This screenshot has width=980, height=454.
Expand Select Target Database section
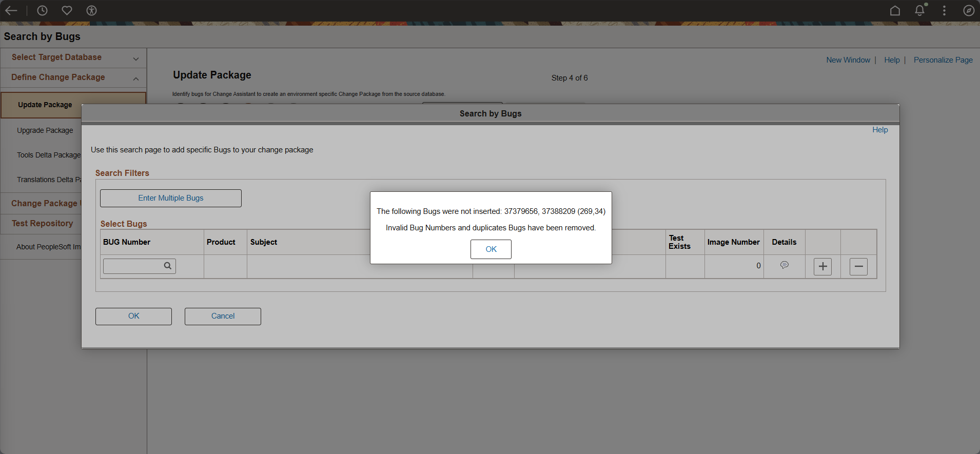tap(73, 58)
